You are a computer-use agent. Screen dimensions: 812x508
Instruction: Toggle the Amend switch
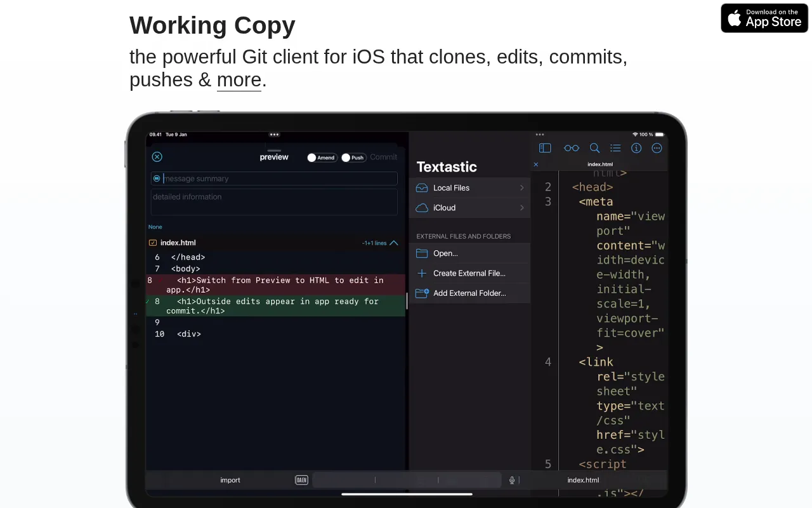pyautogui.click(x=322, y=157)
